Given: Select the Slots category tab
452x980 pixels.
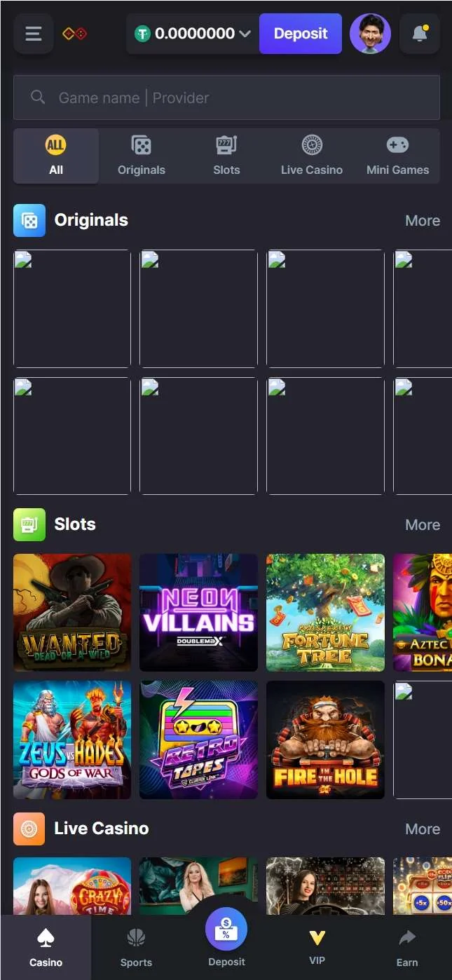Looking at the screenshot, I should [226, 156].
